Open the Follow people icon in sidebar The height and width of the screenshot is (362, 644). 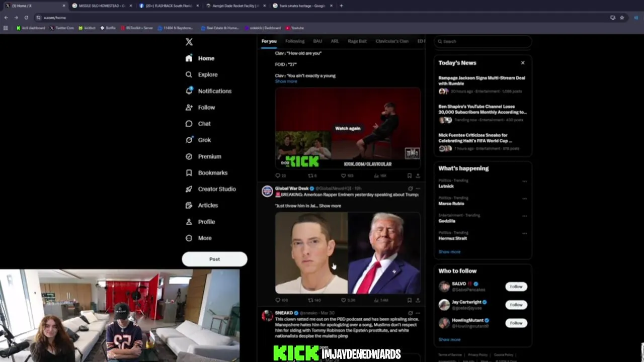[x=189, y=107]
